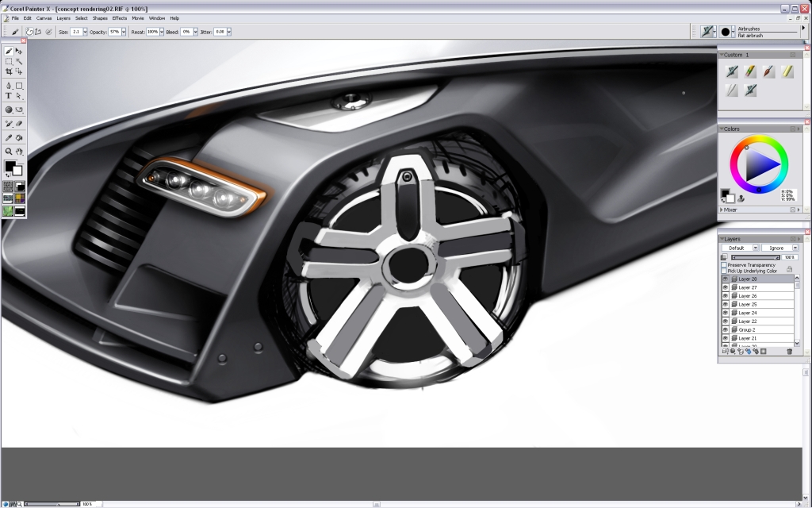Select the Eraser tool
The image size is (812, 508).
pos(20,122)
